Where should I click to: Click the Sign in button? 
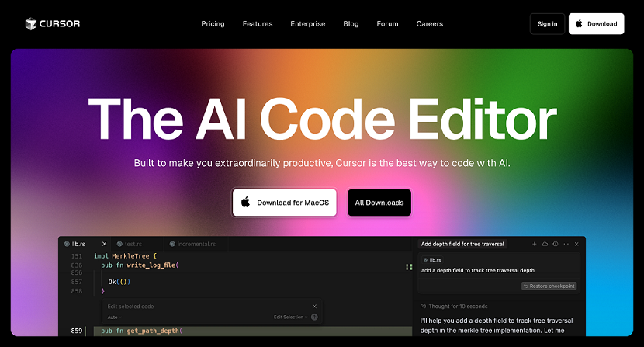pyautogui.click(x=547, y=24)
